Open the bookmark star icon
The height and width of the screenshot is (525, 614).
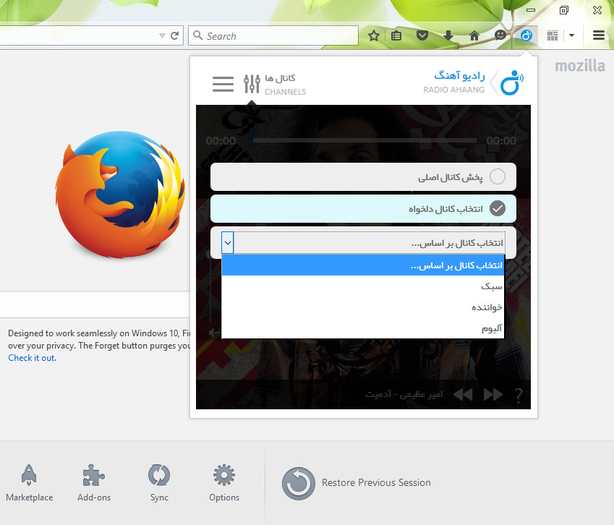pos(374,36)
